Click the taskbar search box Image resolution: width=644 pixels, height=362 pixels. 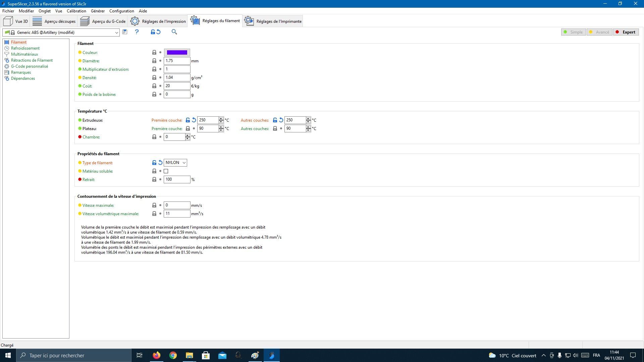74,355
